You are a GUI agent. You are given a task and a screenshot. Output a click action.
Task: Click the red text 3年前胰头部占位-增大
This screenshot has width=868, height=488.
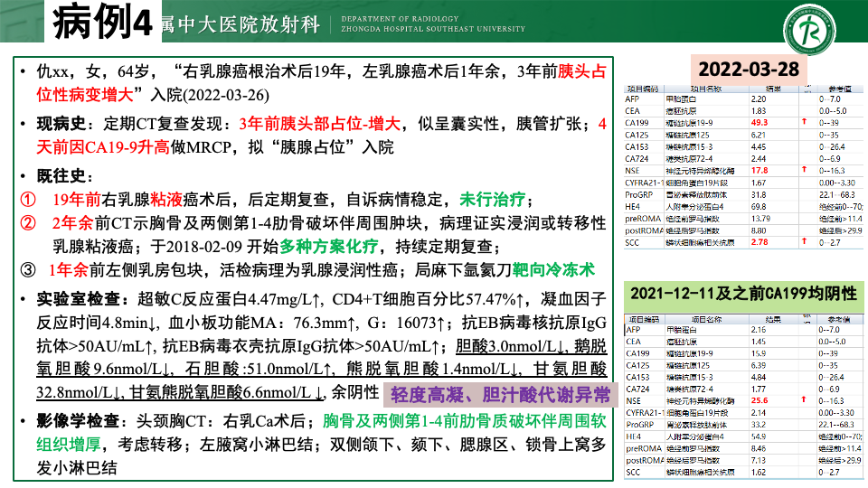click(x=320, y=124)
